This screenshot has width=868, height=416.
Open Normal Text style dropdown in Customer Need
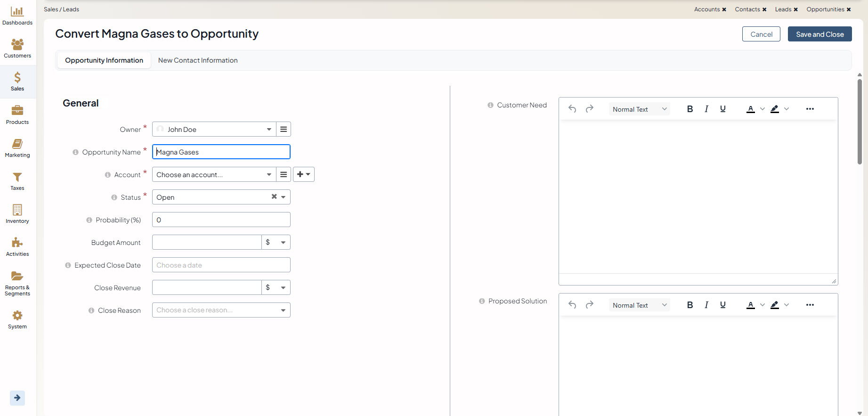[x=640, y=109]
